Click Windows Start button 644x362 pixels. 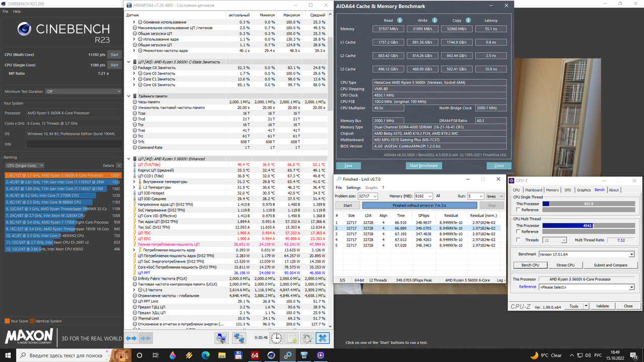8,355
